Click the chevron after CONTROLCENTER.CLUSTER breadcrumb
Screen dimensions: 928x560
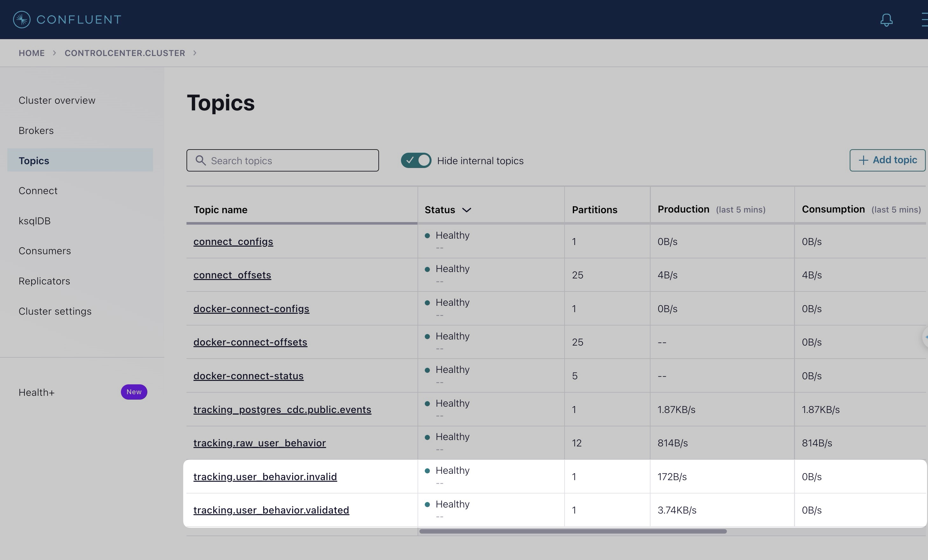195,53
